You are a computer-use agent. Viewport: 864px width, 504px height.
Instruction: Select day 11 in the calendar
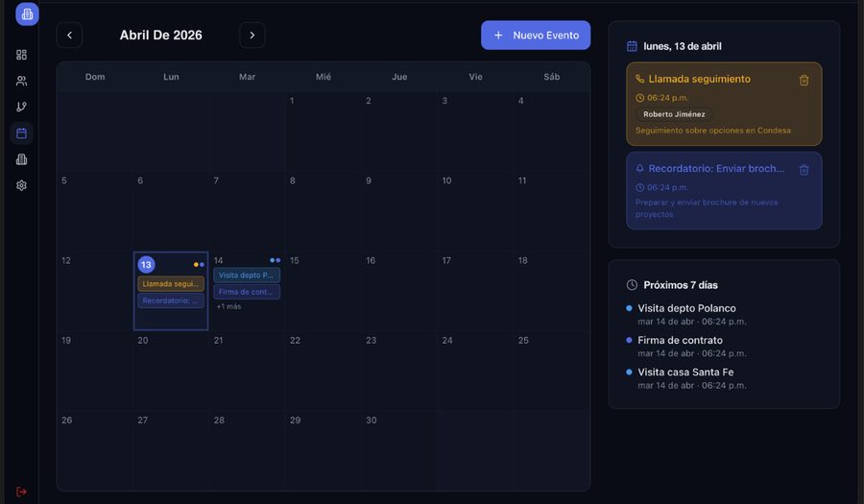coord(551,211)
